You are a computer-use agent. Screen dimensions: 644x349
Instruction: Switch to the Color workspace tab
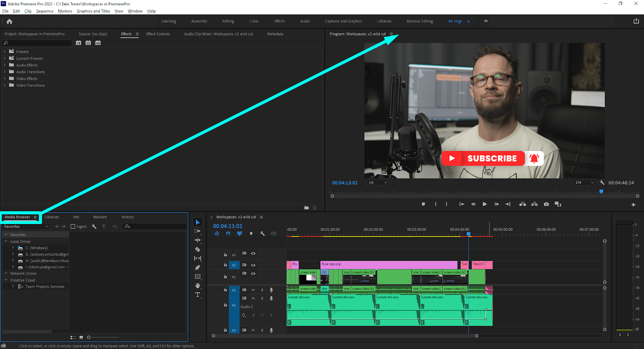254,21
